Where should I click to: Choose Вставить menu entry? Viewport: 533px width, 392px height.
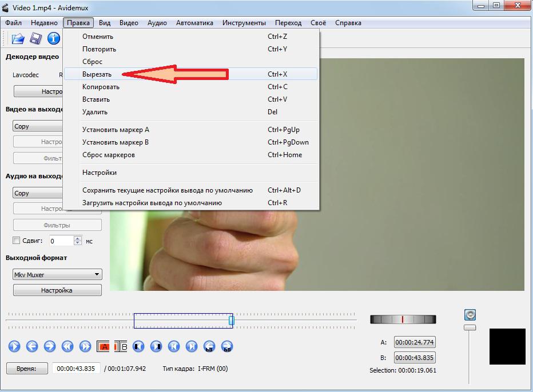click(x=190, y=99)
